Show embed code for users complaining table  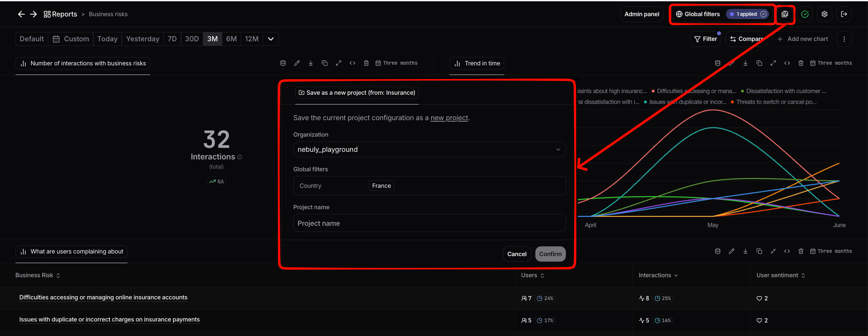pos(787,251)
